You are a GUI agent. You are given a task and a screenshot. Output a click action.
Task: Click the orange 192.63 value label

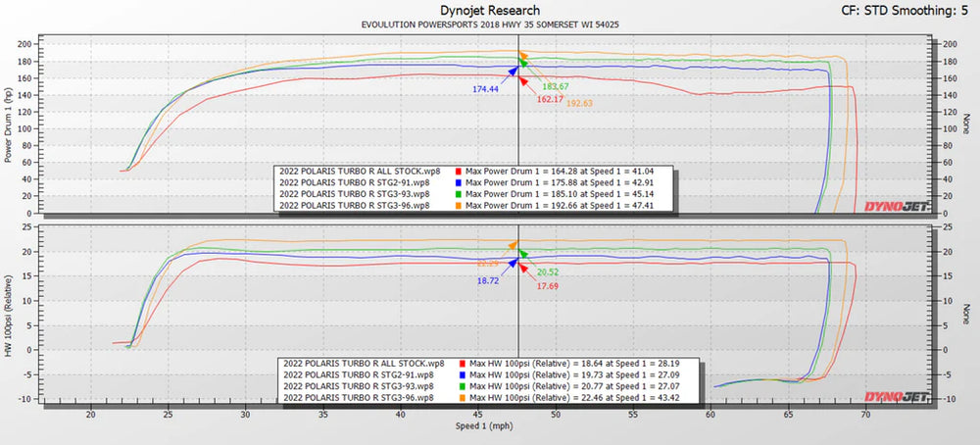click(x=576, y=103)
